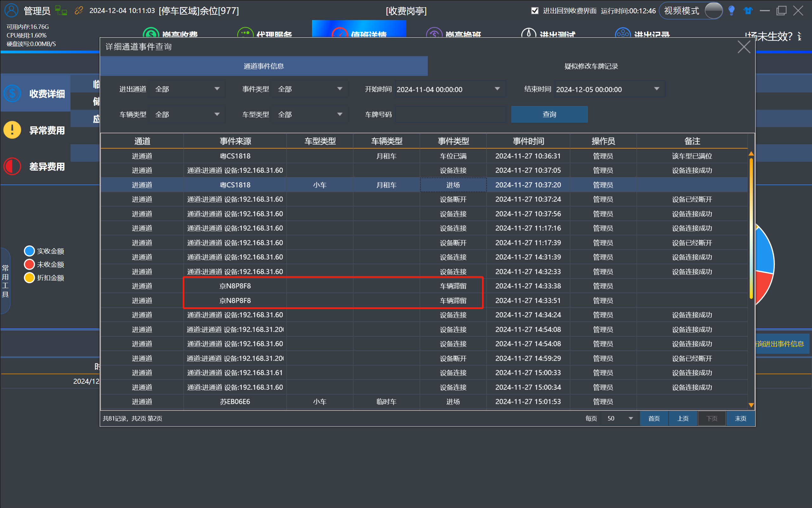Switch to 疑似修改车牌记录 tab

click(x=591, y=66)
